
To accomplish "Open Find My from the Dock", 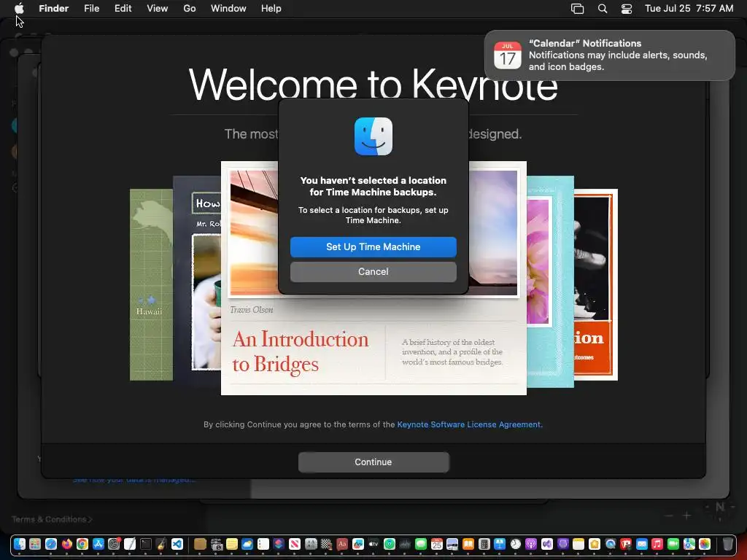I will pos(390,544).
